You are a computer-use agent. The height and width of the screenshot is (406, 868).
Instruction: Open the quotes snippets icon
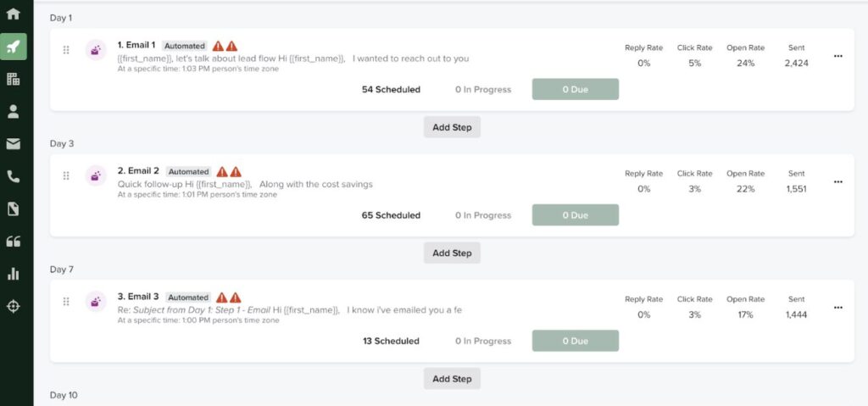coord(14,242)
